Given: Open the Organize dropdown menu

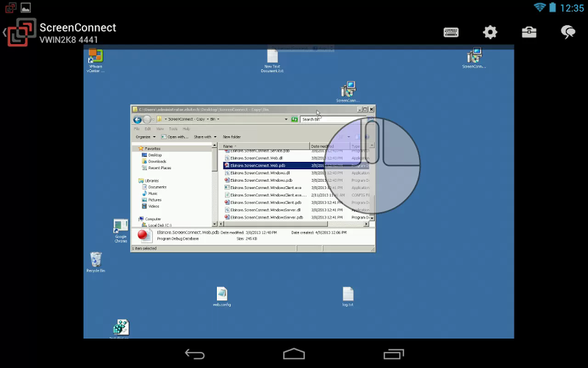Looking at the screenshot, I should pyautogui.click(x=145, y=137).
